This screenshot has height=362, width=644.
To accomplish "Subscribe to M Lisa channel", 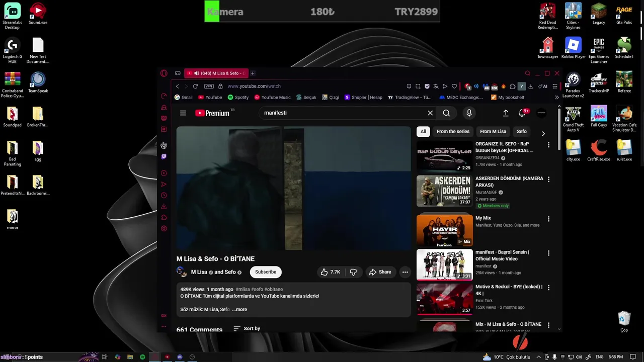I will [266, 272].
